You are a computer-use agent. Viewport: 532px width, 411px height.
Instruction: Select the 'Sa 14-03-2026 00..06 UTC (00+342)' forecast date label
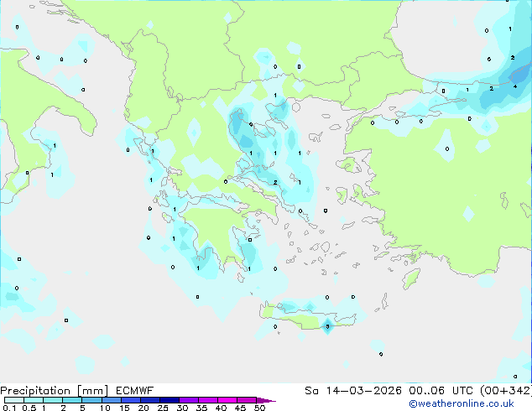[x=418, y=391]
